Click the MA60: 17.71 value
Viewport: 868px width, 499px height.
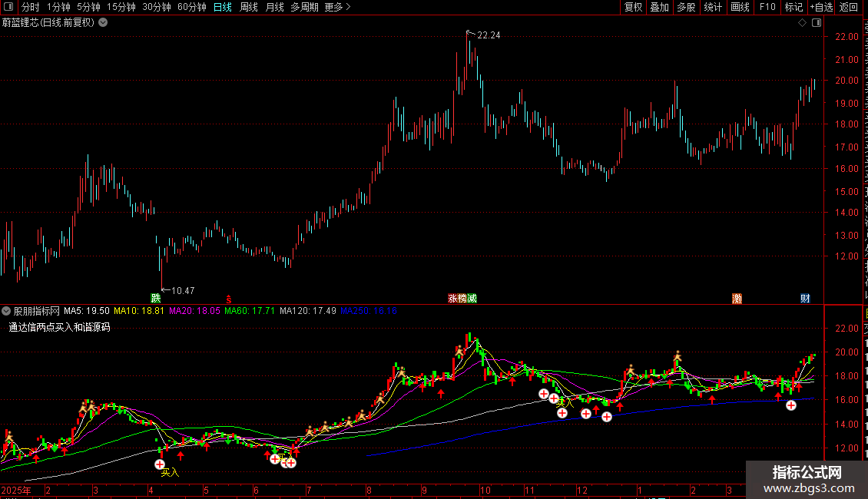click(x=249, y=311)
